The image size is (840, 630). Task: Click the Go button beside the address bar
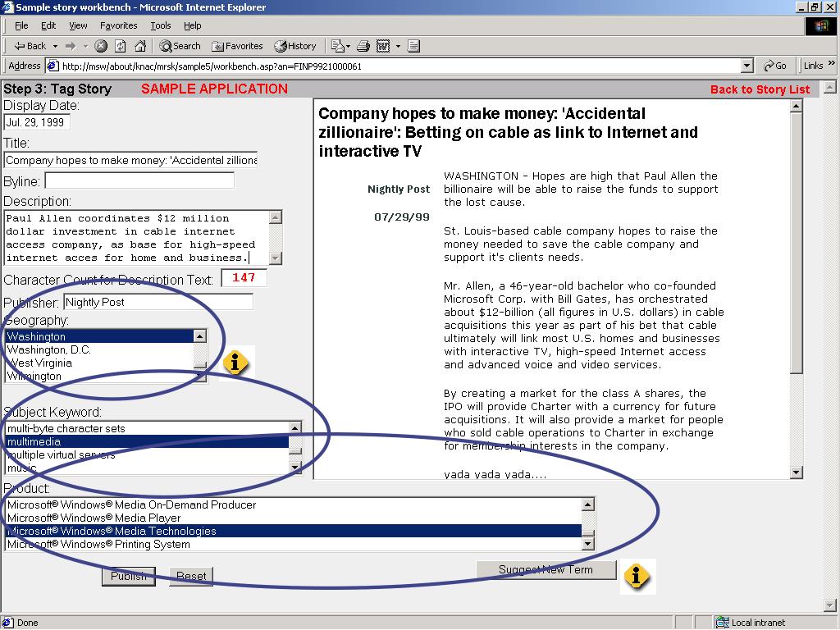[x=775, y=66]
